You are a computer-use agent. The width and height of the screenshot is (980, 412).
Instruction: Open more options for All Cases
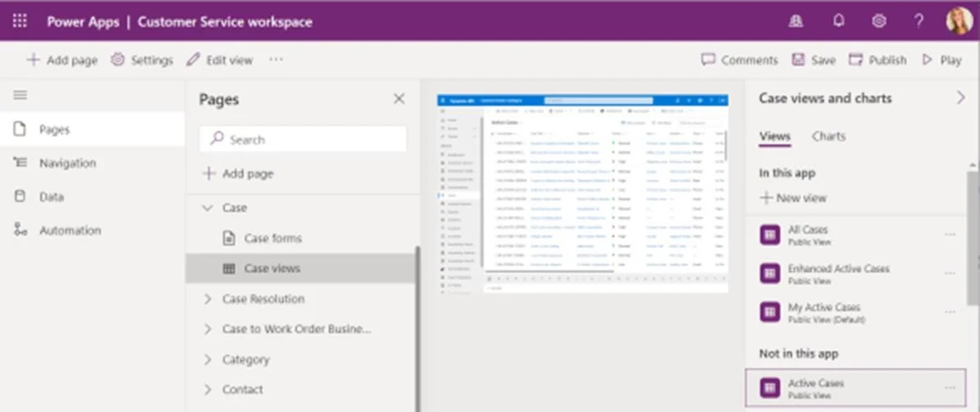(950, 235)
